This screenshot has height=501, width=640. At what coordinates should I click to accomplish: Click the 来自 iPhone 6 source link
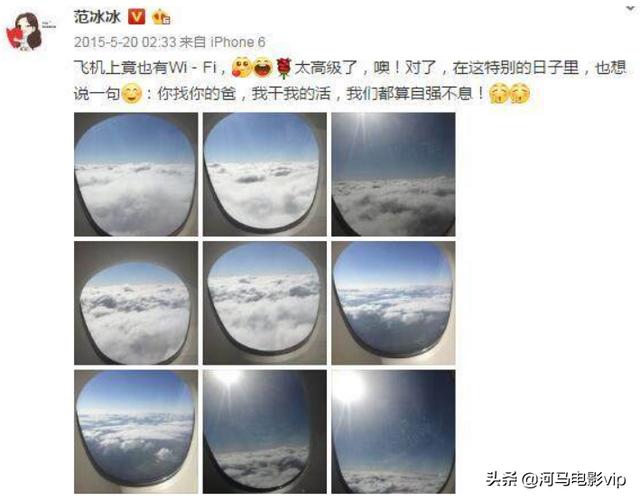point(222,42)
